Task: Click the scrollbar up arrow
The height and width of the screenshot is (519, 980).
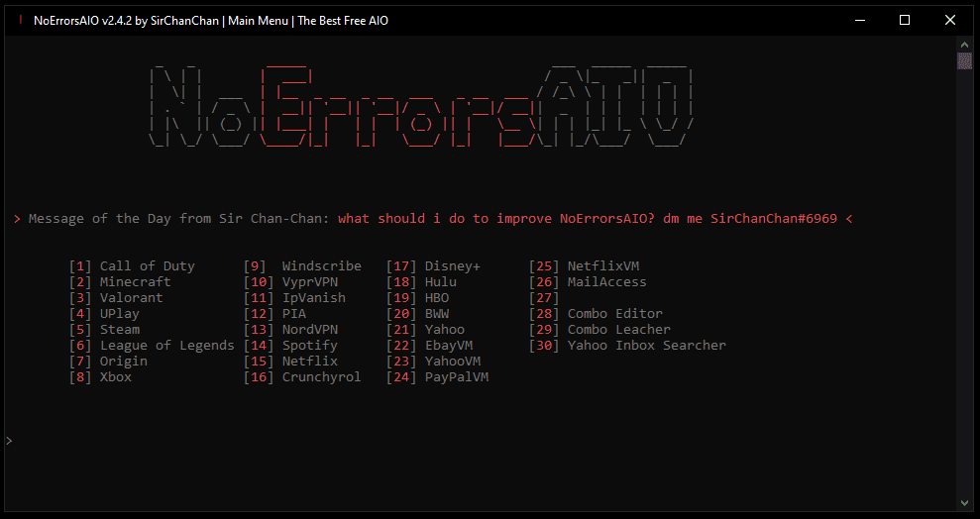Action: 964,46
